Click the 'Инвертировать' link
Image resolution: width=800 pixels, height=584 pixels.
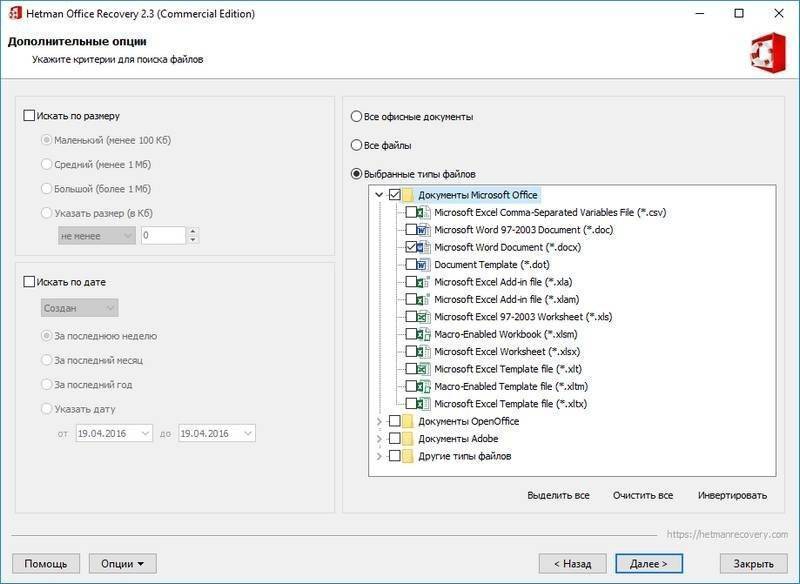[x=732, y=495]
